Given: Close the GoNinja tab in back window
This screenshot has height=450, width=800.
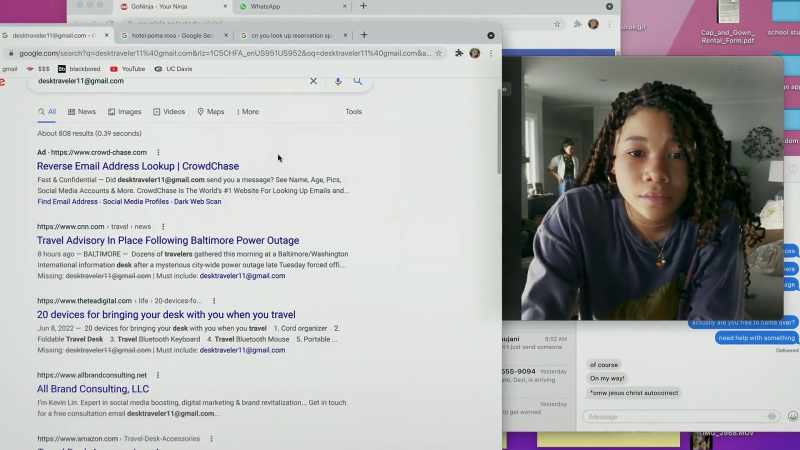Looking at the screenshot, I should [225, 6].
